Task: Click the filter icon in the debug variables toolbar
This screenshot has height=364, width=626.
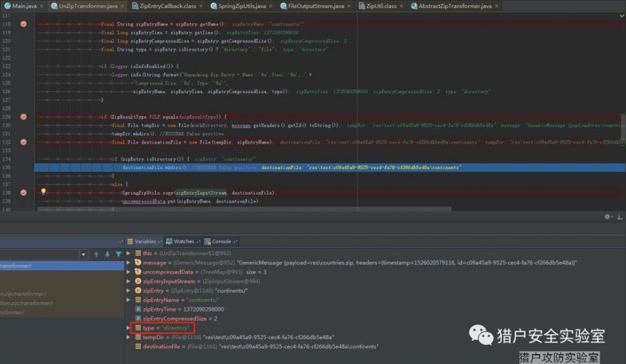Action: click(x=120, y=253)
